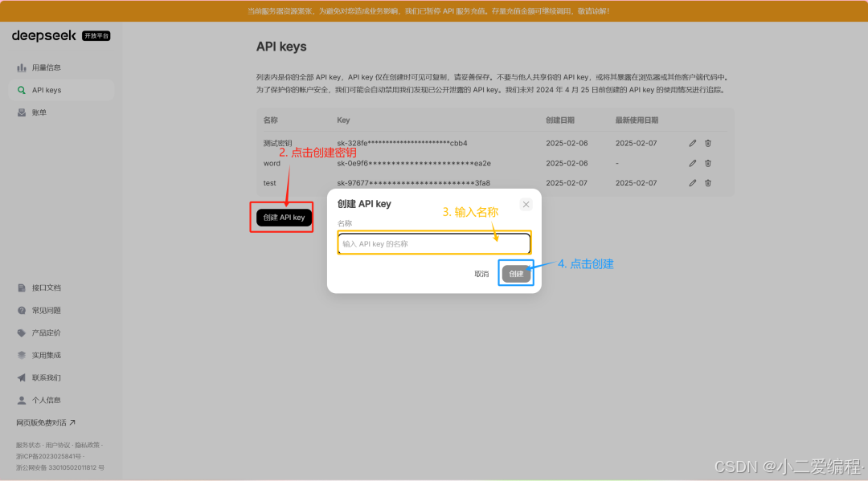
Task: Click the 服务状态 footer link
Action: click(28, 445)
